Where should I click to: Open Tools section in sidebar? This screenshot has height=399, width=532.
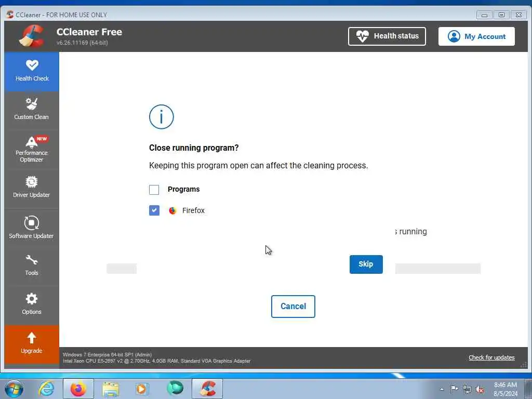pos(32,265)
